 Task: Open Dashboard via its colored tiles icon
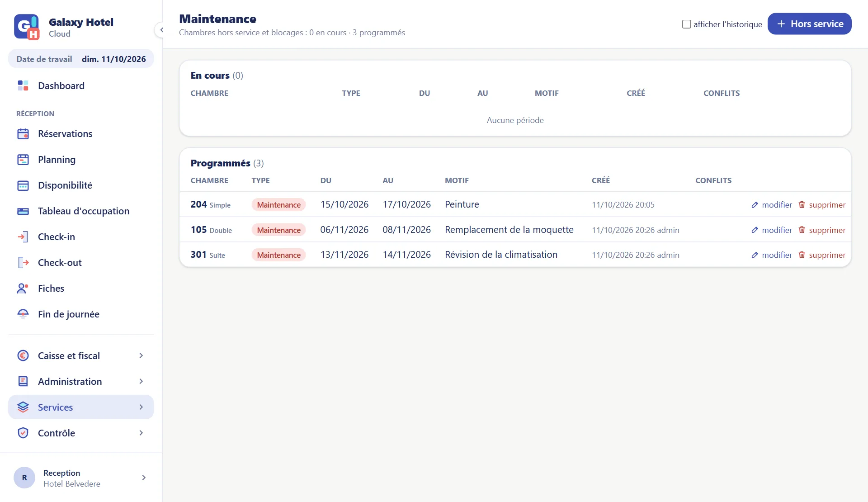click(x=23, y=85)
